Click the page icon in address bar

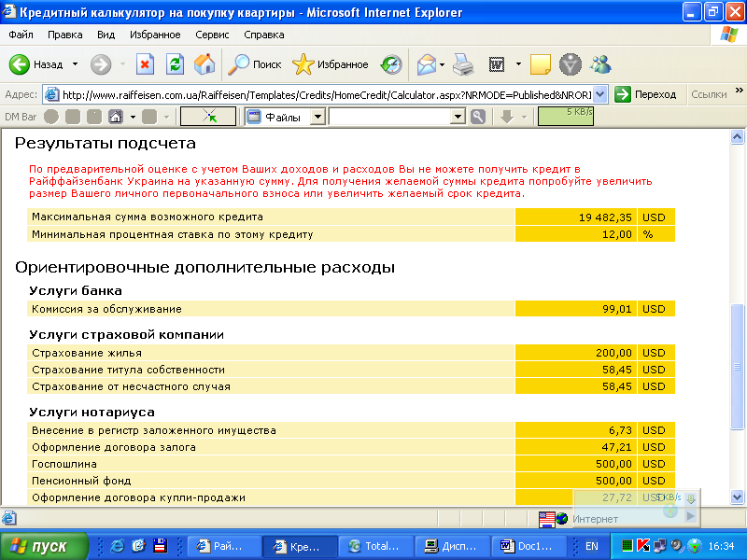[51, 95]
